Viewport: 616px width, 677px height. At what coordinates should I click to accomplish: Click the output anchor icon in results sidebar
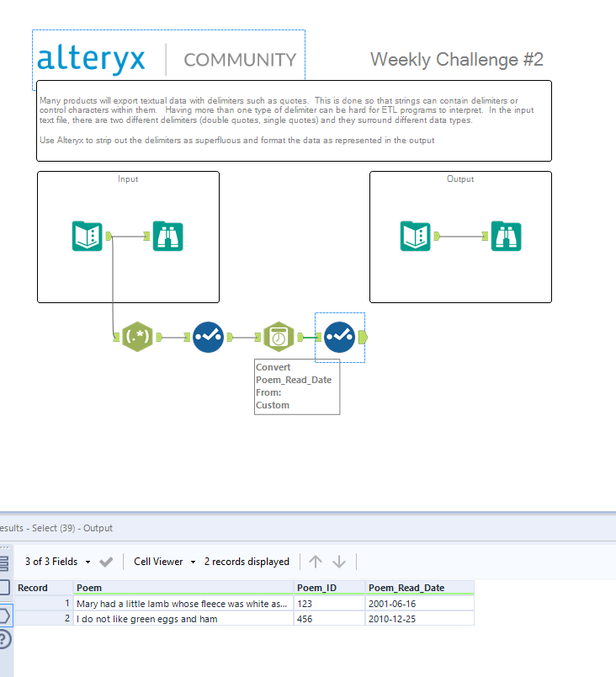coord(5,616)
